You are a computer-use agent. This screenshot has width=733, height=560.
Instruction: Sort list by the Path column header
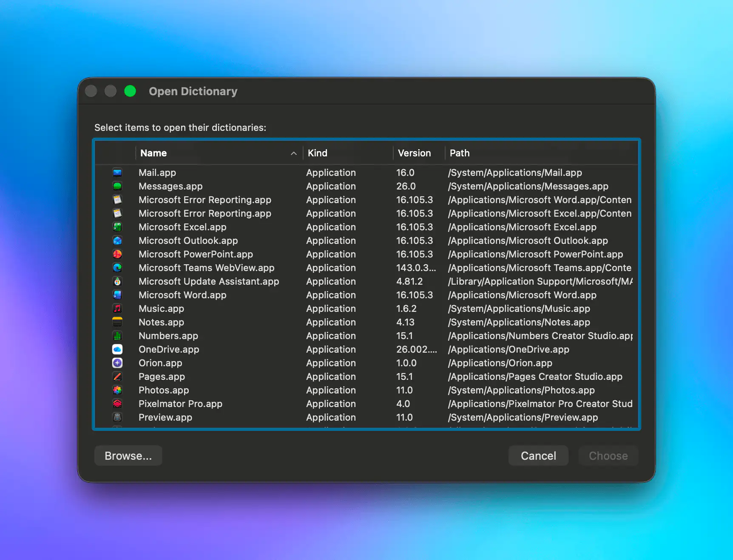coord(460,153)
